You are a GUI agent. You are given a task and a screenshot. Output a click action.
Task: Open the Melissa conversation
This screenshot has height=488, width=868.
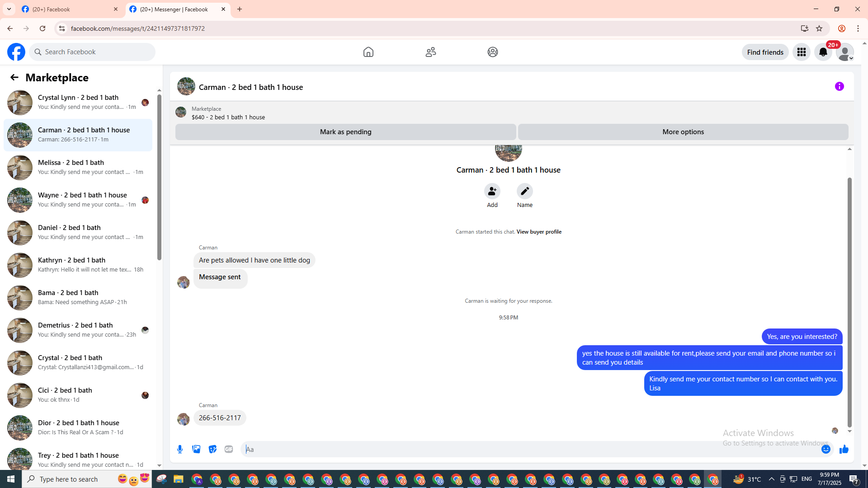78,168
